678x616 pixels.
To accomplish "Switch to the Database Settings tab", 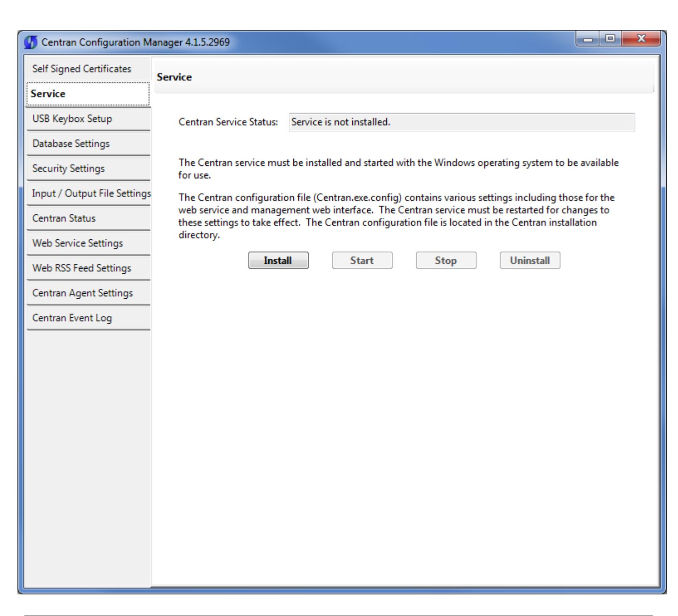I will 88,144.
